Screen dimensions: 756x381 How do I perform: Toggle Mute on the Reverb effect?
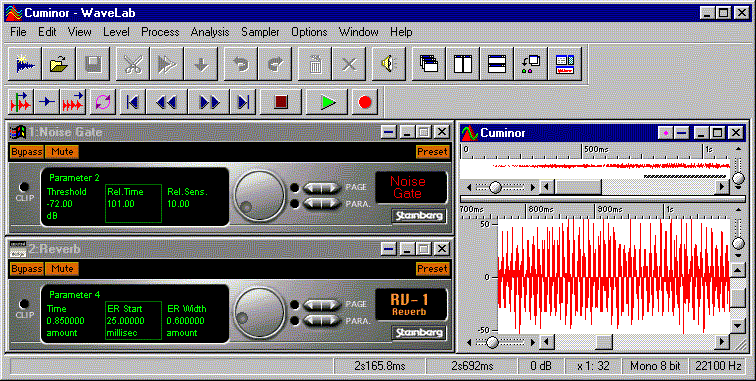(62, 269)
